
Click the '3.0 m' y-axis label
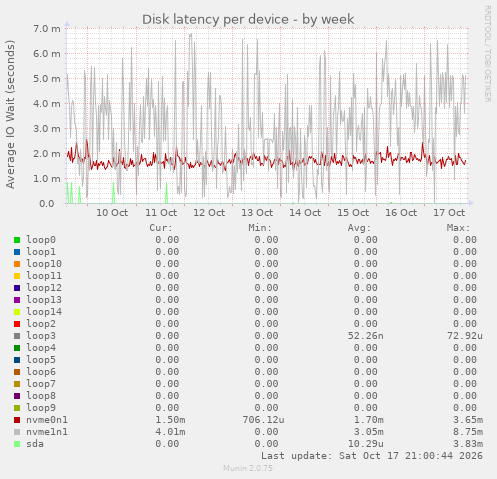[x=47, y=129]
